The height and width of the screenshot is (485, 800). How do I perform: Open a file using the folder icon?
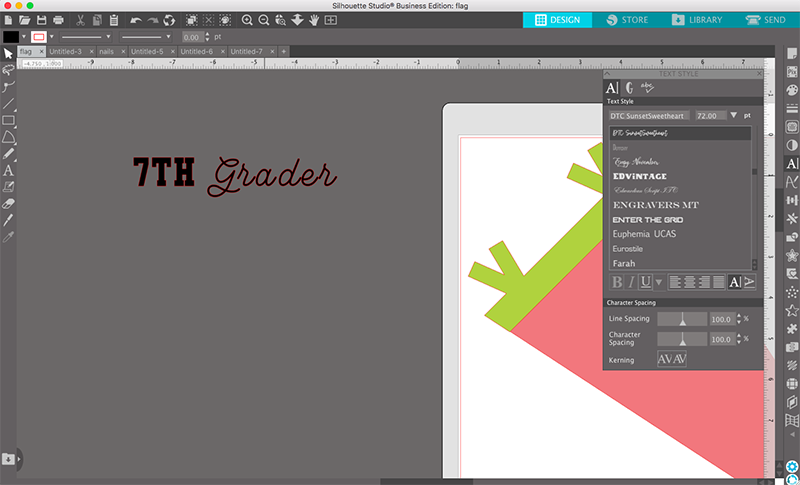[24, 20]
